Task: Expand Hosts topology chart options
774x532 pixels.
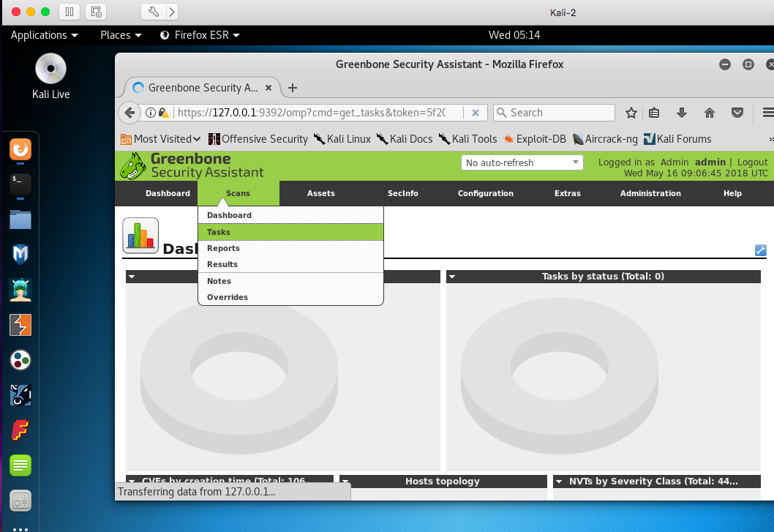Action: click(345, 481)
